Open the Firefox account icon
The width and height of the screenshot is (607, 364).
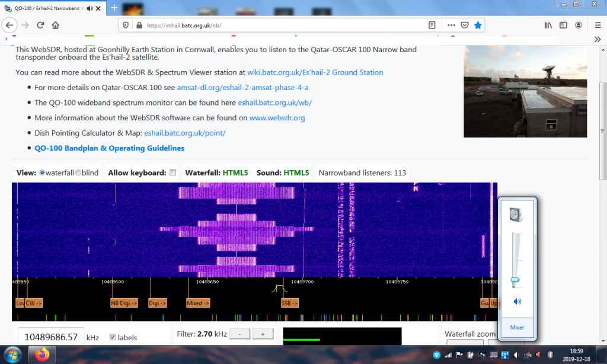click(579, 25)
